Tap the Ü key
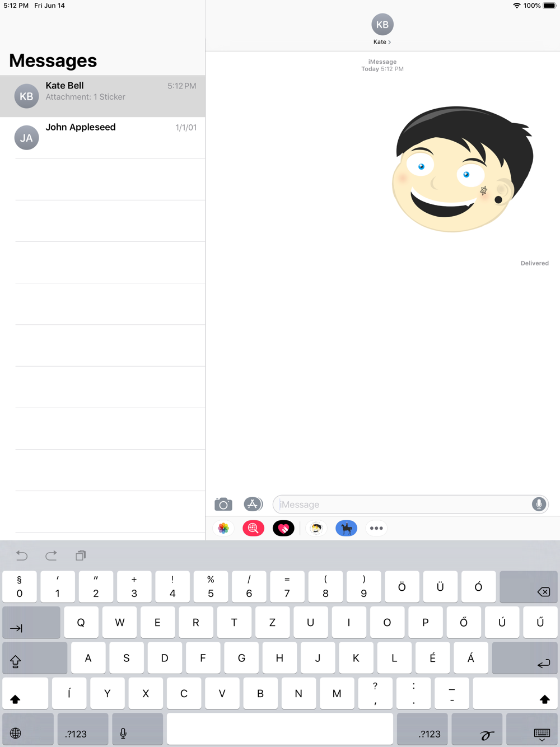 [x=440, y=587]
